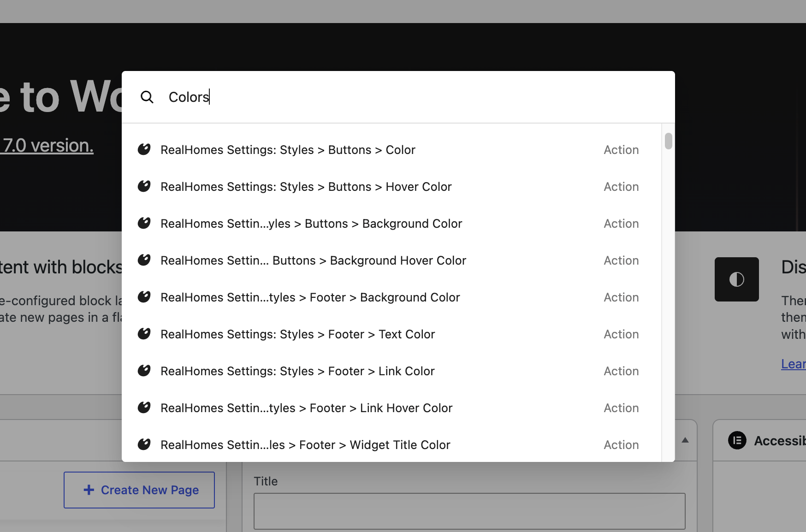
Task: Click the RealHomes icon beside Footer > Background Color
Action: coord(144,297)
